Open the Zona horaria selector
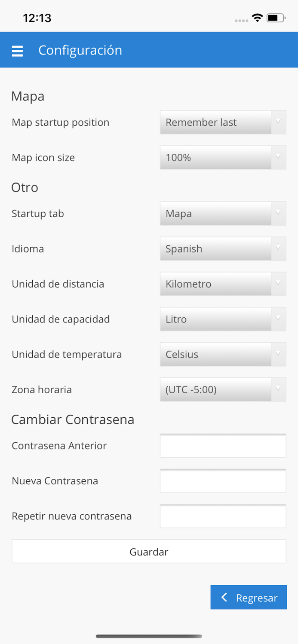This screenshot has width=298, height=644. pyautogui.click(x=223, y=389)
